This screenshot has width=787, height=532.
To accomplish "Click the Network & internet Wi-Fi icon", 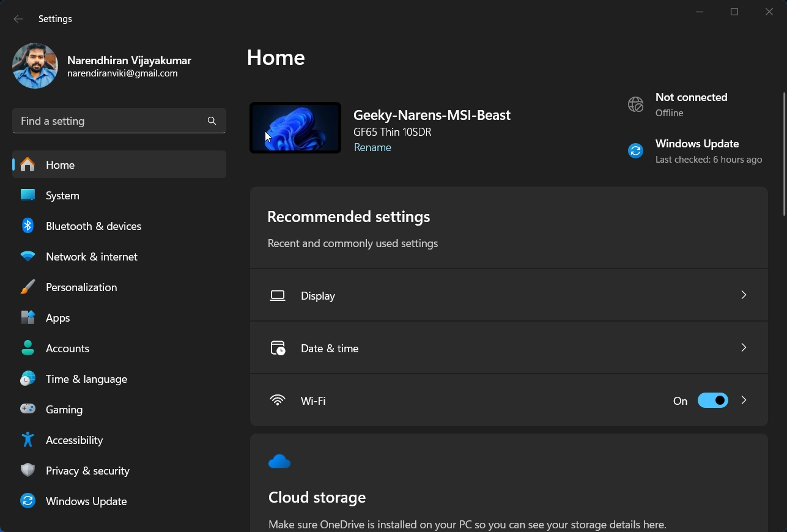I will click(28, 256).
